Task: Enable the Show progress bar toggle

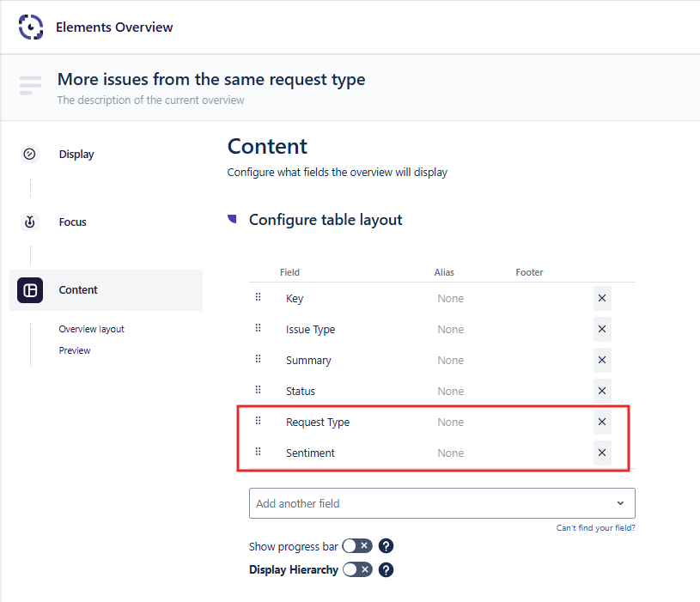Action: pos(356,546)
